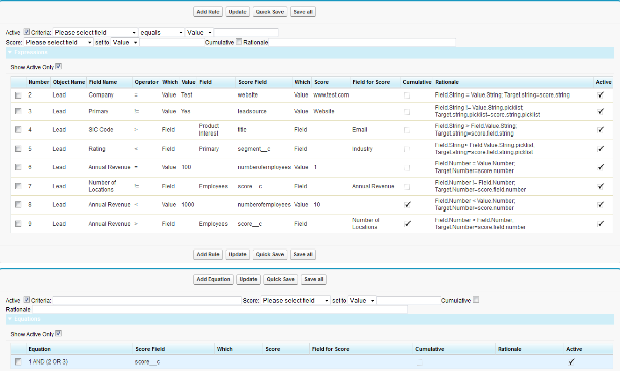This screenshot has width=623, height=383.
Task: Click the 'www.test.com' score cell
Action: click(x=331, y=95)
